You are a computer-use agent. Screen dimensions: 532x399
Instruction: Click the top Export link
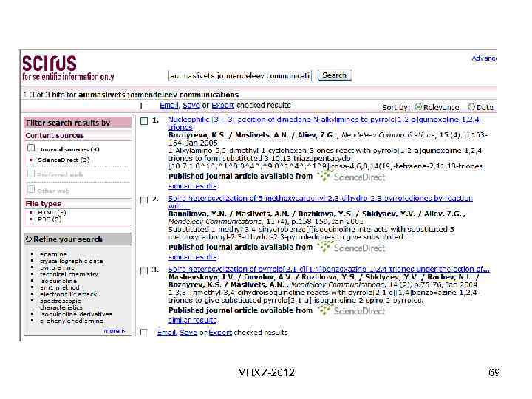[223, 105]
